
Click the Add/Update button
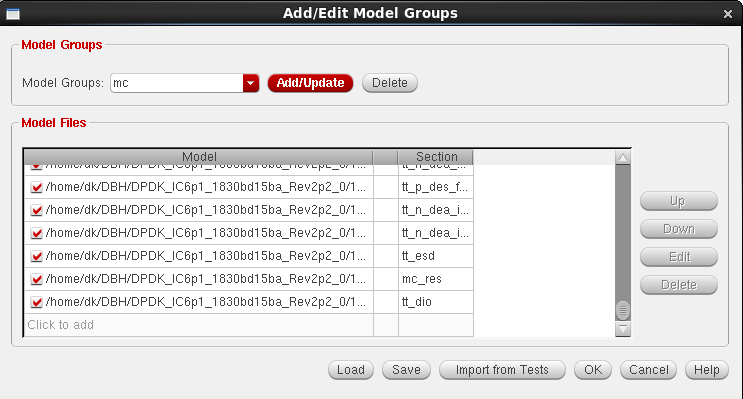point(310,83)
